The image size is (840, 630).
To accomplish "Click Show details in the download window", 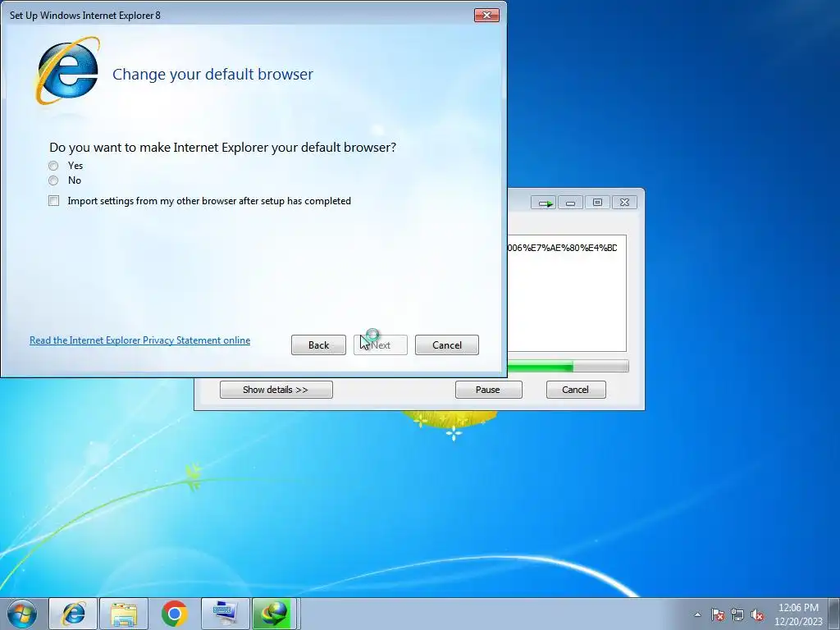I will coord(276,390).
